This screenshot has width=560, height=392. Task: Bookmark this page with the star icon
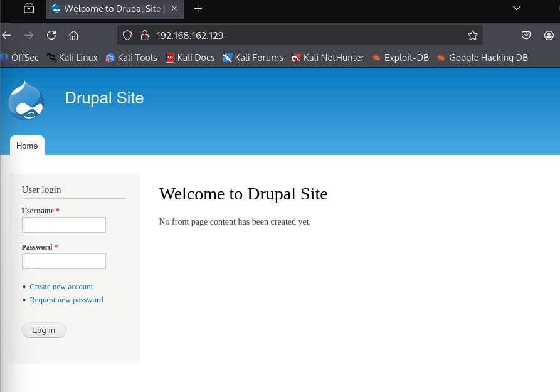click(x=472, y=35)
